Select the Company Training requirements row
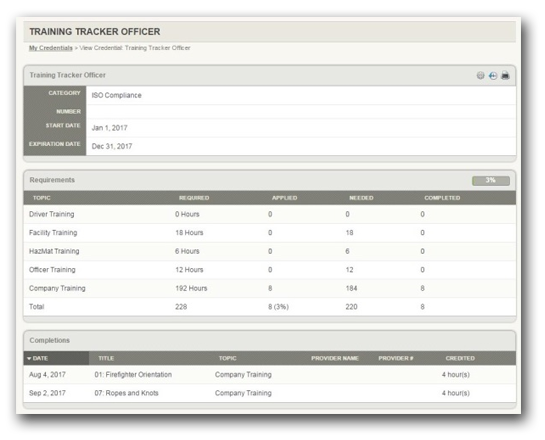This screenshot has width=545, height=440. click(270, 288)
